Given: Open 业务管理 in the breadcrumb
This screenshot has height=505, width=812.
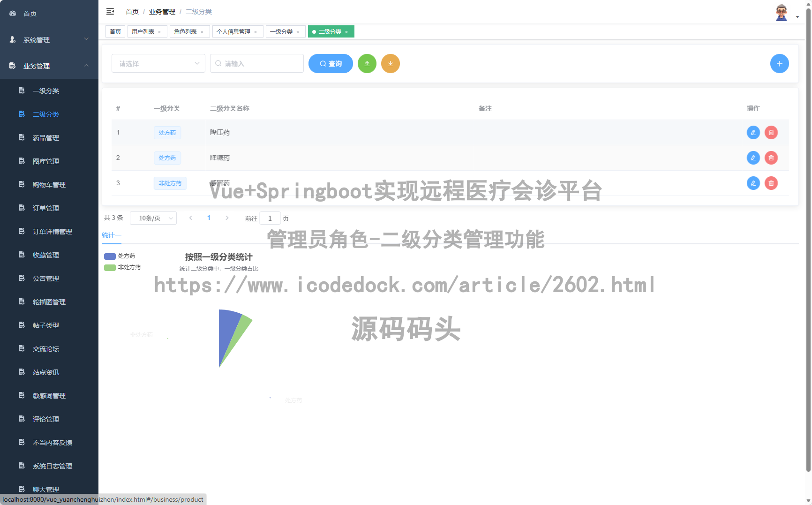Looking at the screenshot, I should (x=162, y=11).
